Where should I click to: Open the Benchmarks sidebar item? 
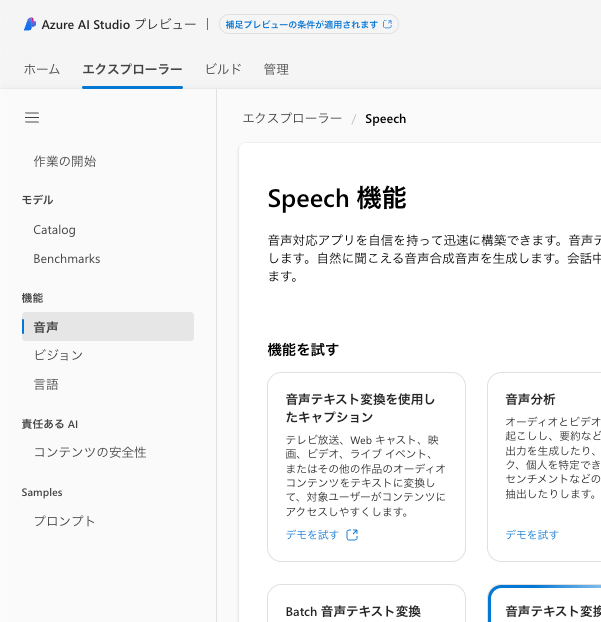[x=67, y=259]
